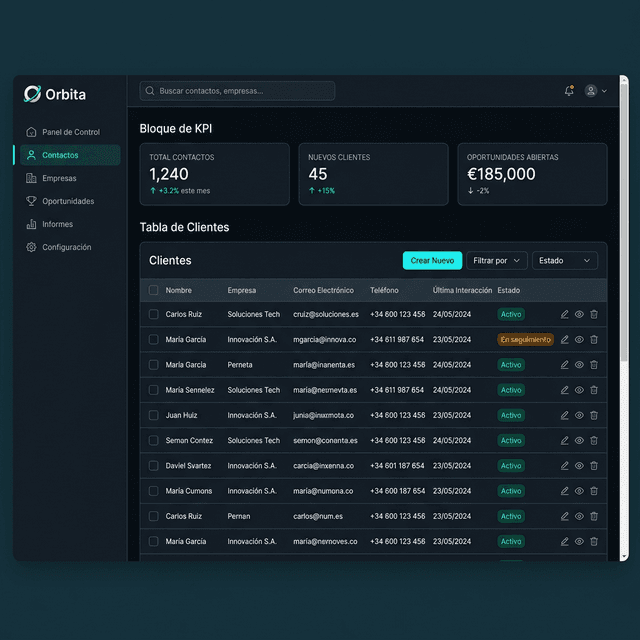
Task: Click the scrollbar down arrow
Action: [624, 556]
